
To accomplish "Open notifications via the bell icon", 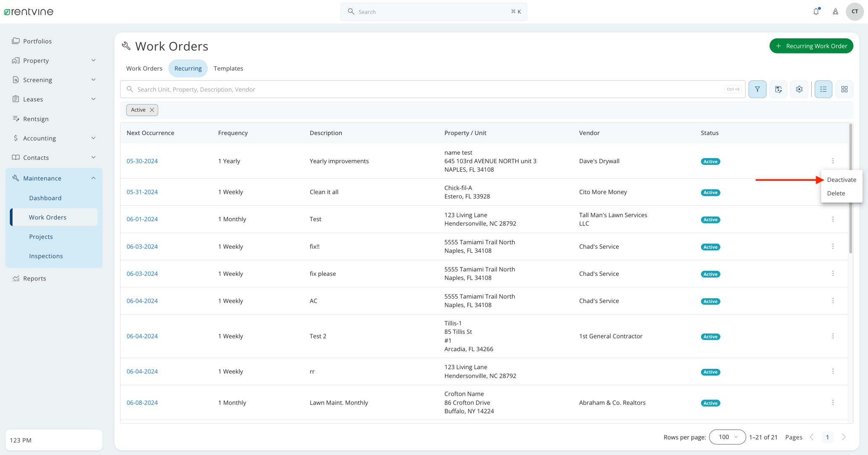I will (816, 11).
